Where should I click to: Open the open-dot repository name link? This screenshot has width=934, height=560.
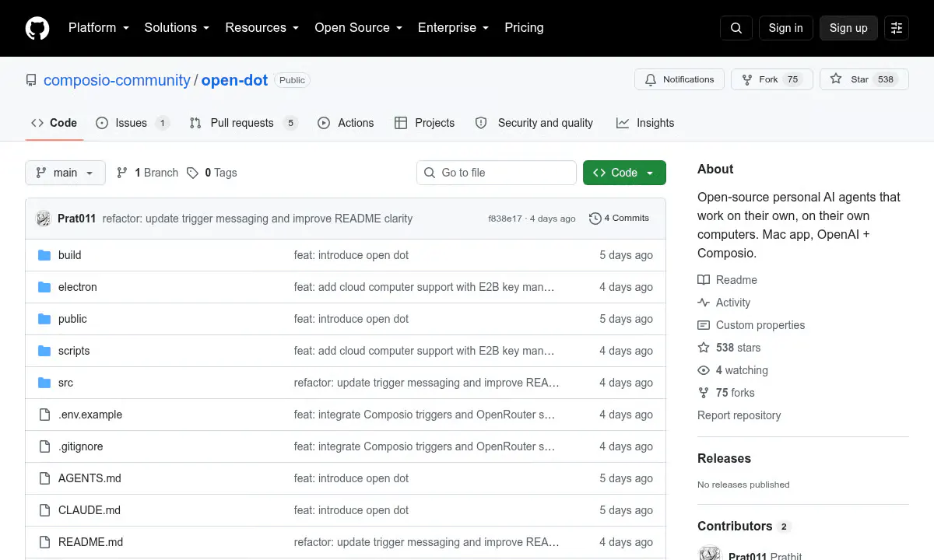(234, 80)
